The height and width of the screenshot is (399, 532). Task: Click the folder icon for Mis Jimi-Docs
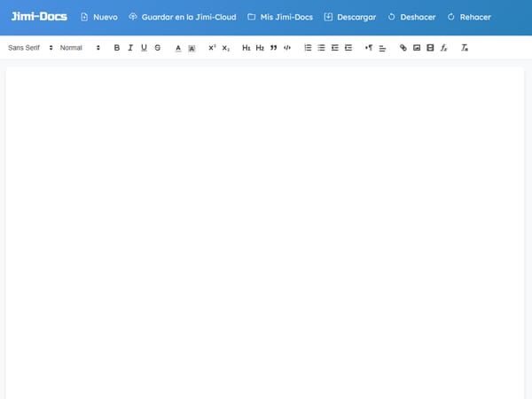point(252,17)
